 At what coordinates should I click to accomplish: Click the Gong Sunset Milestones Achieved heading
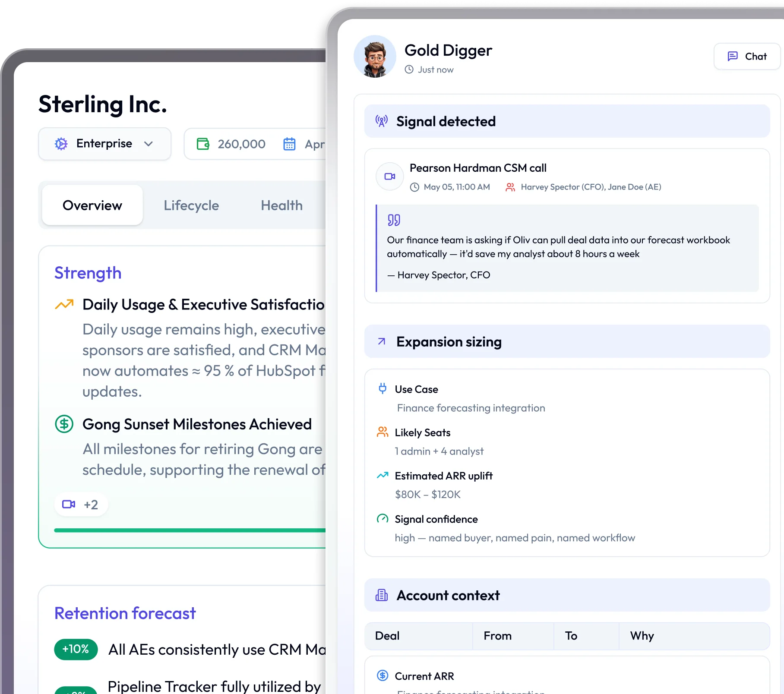click(197, 424)
